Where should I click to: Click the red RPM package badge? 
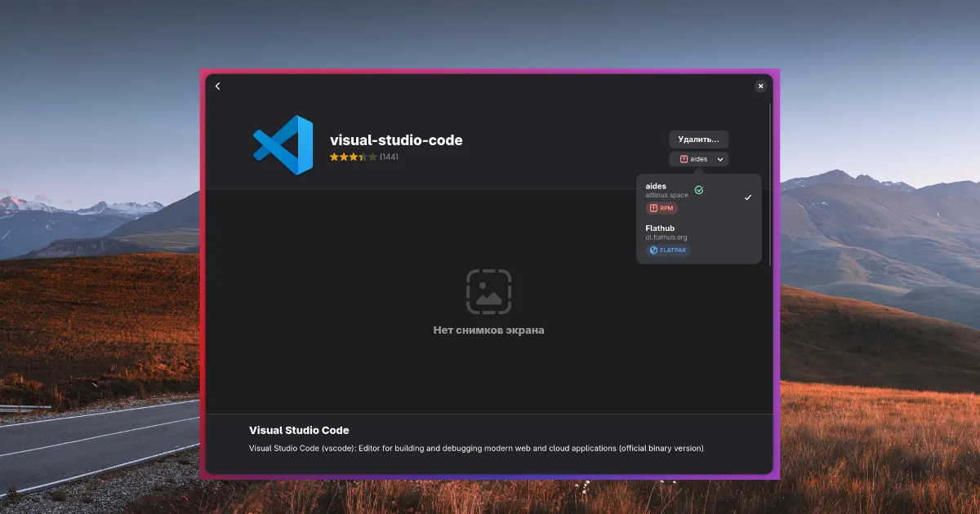click(662, 208)
